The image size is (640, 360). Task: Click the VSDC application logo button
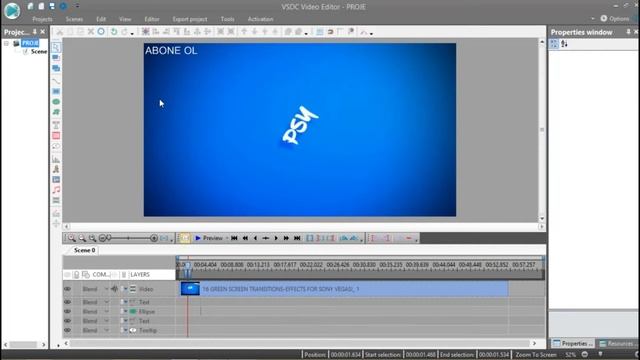(12, 11)
